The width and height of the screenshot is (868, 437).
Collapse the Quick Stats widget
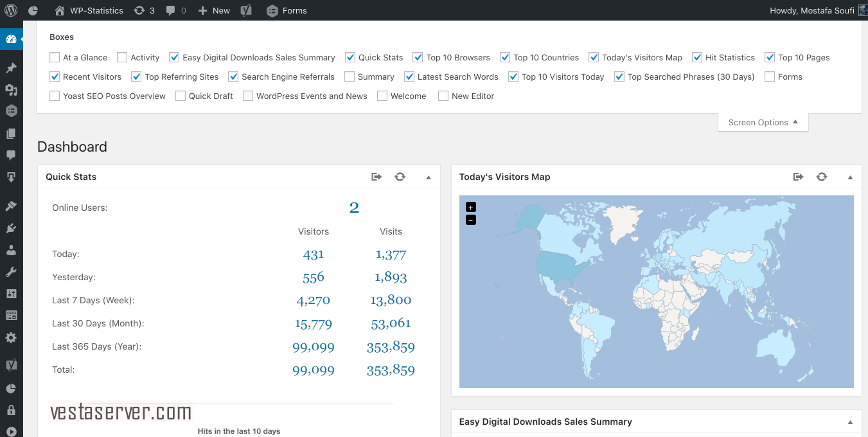click(x=429, y=177)
